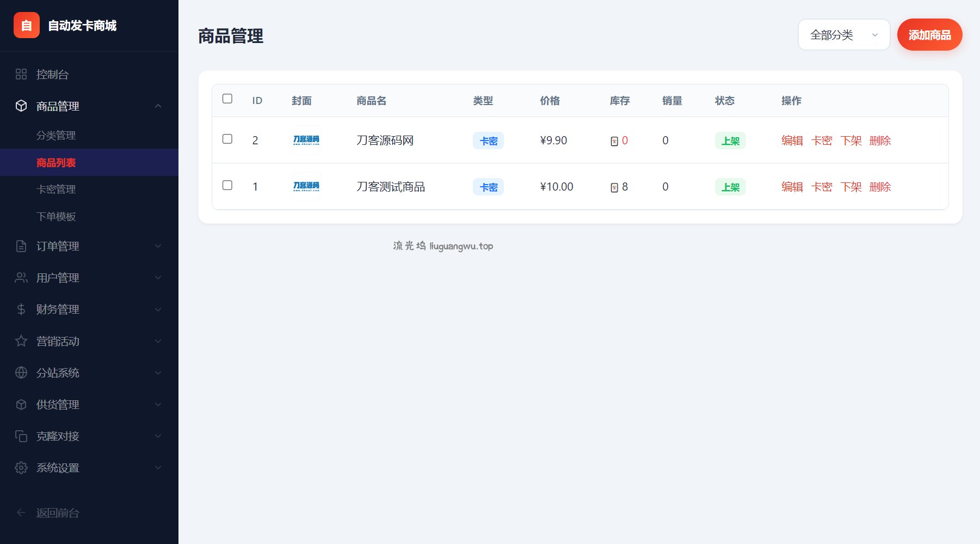Check the box for product ID 1
This screenshot has width=980, height=544.
[227, 185]
